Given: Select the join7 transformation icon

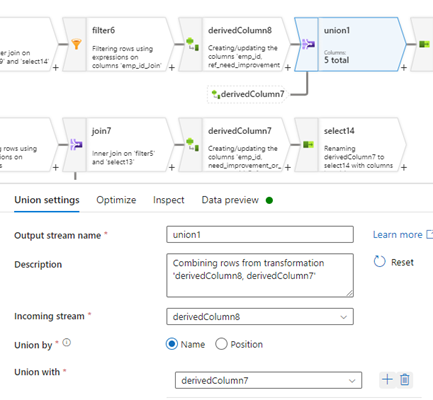Looking at the screenshot, I should pos(76,145).
